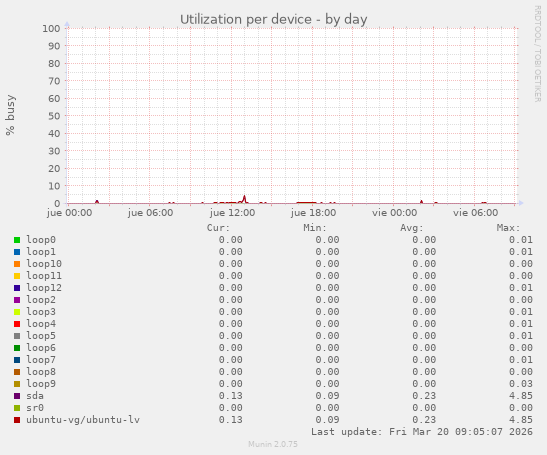Click the jue 12:00 time axis label
The height and width of the screenshot is (455, 547).
(x=232, y=213)
